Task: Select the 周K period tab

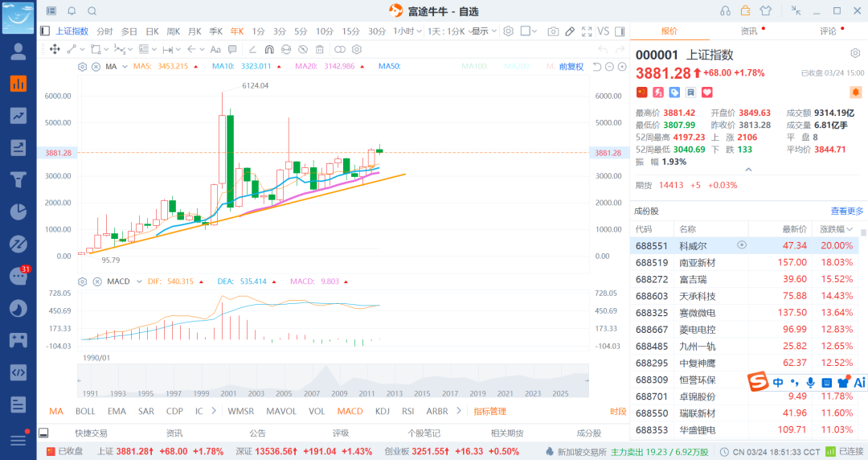Action: [174, 31]
